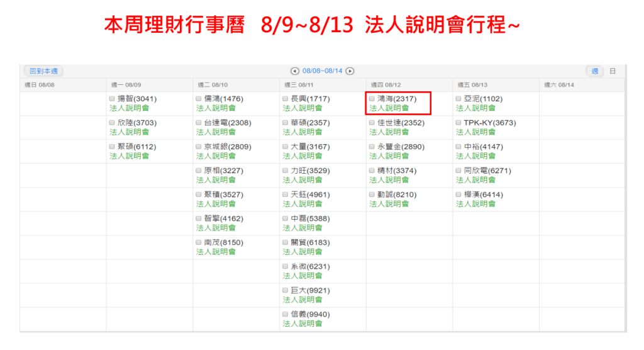Image resolution: width=644 pixels, height=350 pixels.
Task: Select the 週四 08/12 column header
Action: [x=386, y=84]
